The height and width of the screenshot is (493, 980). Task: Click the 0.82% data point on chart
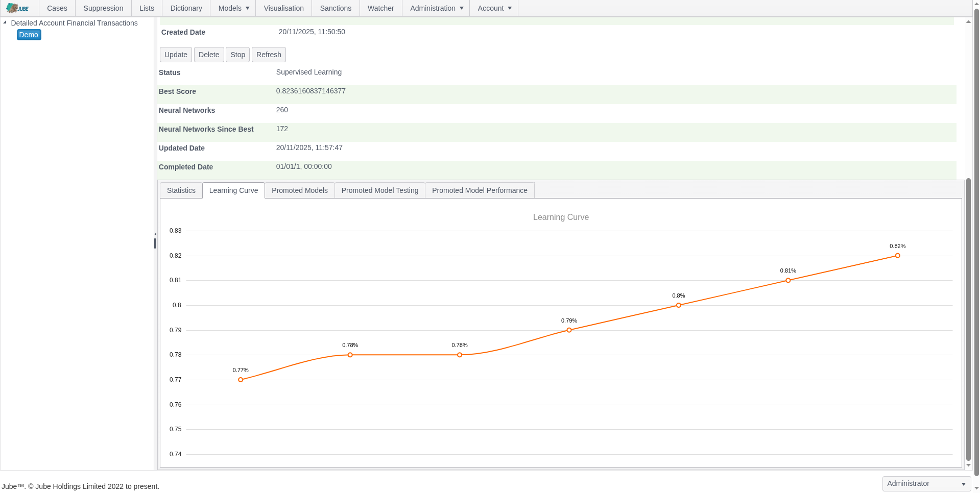[x=897, y=256]
